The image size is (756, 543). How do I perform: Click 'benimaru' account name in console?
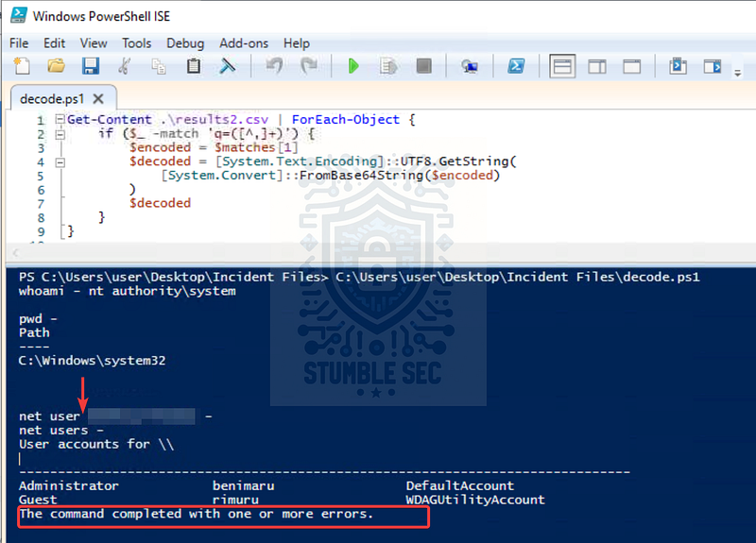[x=243, y=485]
